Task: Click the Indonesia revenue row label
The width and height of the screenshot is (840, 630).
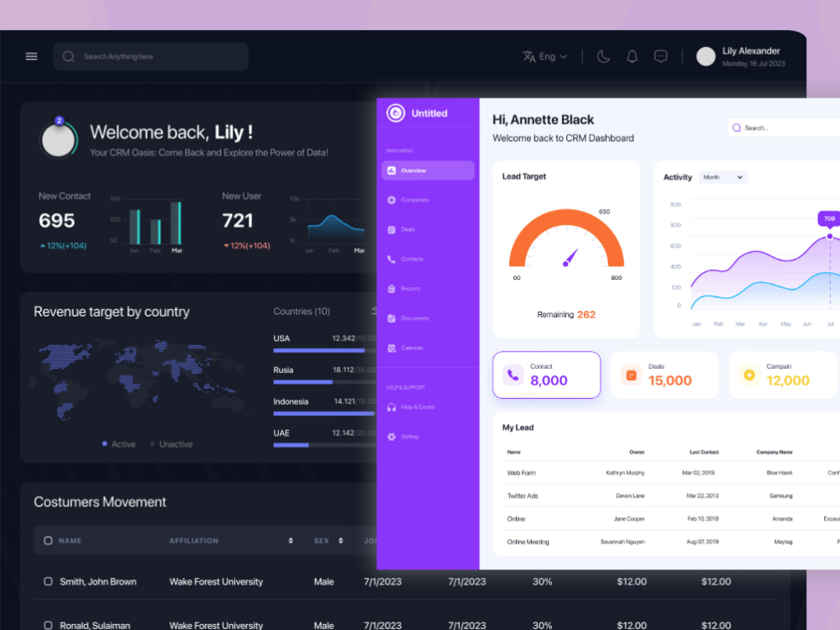Action: [x=291, y=402]
